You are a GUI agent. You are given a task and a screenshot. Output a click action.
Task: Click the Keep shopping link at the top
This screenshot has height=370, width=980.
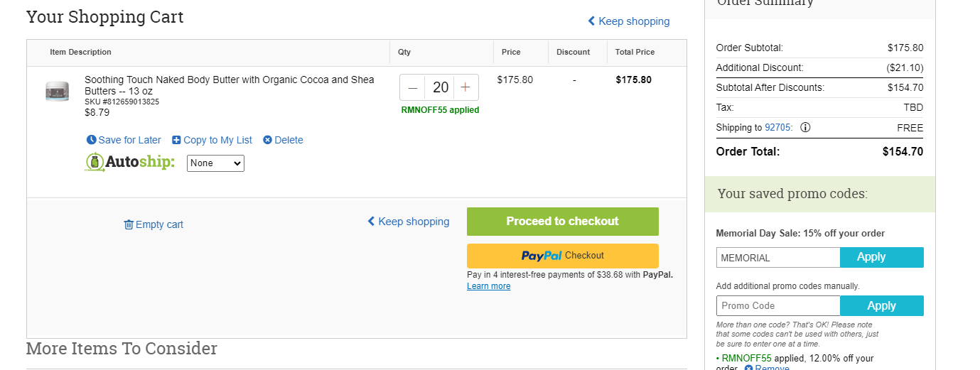pyautogui.click(x=628, y=21)
